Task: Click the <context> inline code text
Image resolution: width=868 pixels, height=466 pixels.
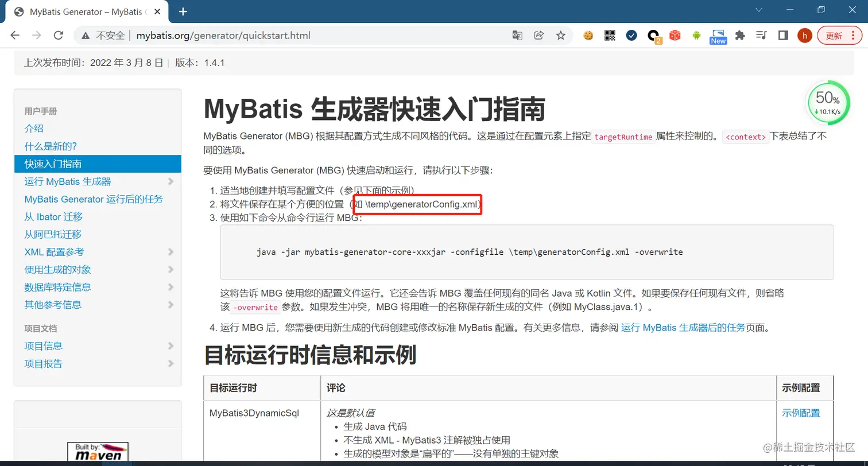Action: (745, 137)
